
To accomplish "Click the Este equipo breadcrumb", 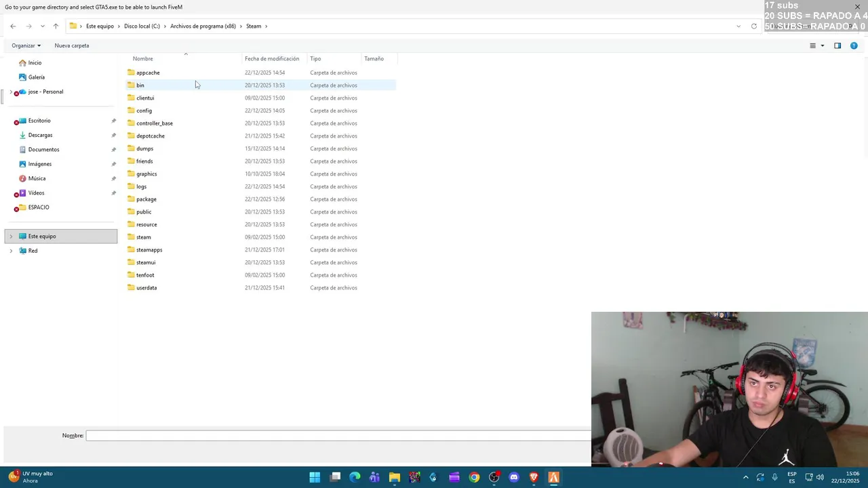I will pyautogui.click(x=100, y=26).
